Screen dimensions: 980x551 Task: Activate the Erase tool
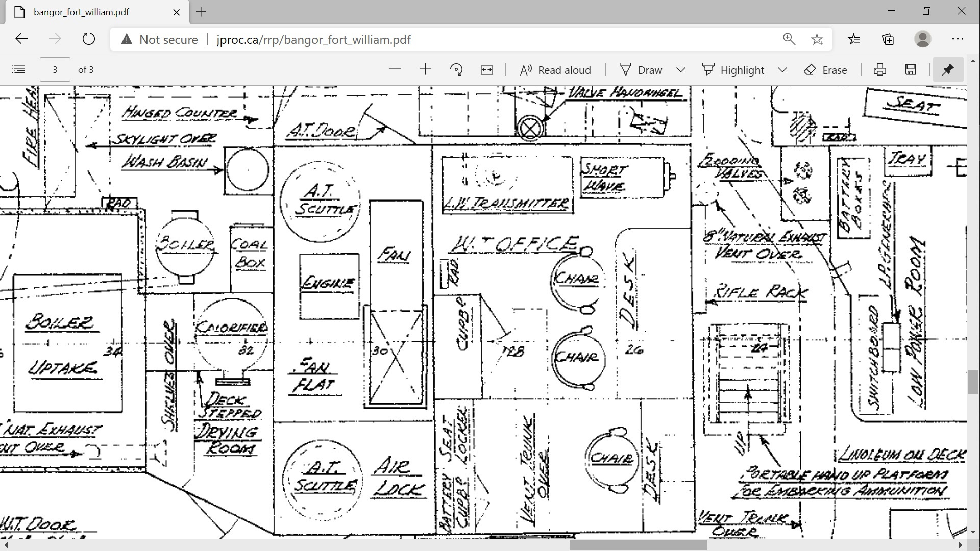click(x=825, y=70)
